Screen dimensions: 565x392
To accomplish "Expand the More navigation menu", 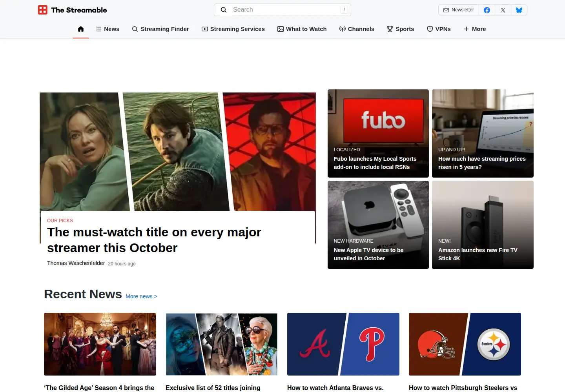I will coord(475,29).
